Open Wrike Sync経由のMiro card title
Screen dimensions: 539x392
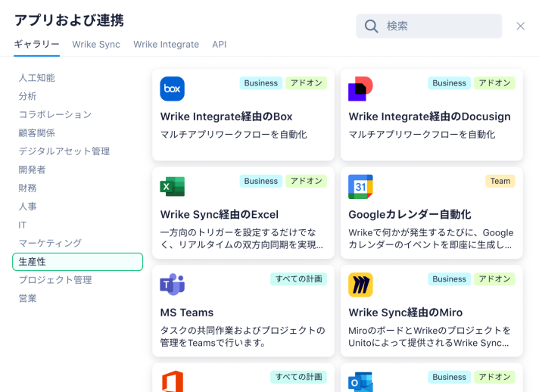(x=406, y=313)
